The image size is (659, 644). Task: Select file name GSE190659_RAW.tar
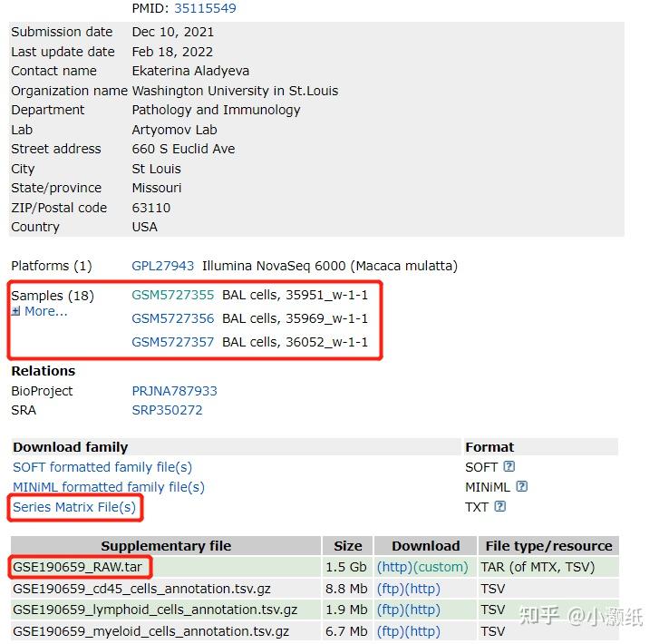pyautogui.click(x=77, y=567)
